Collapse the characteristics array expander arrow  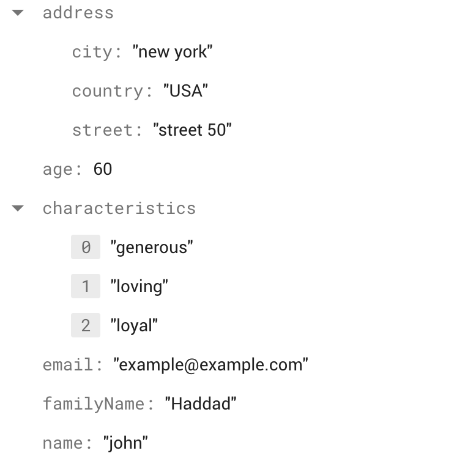click(18, 208)
